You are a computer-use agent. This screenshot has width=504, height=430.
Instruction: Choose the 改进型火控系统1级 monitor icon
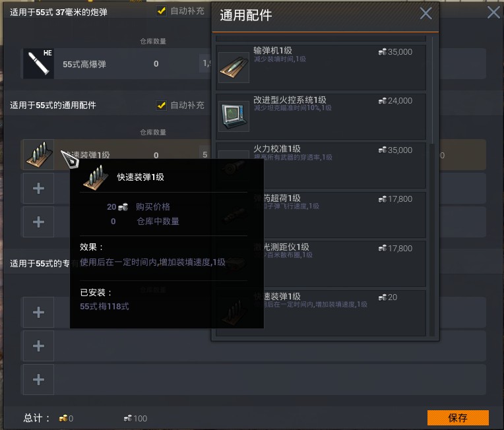point(234,116)
